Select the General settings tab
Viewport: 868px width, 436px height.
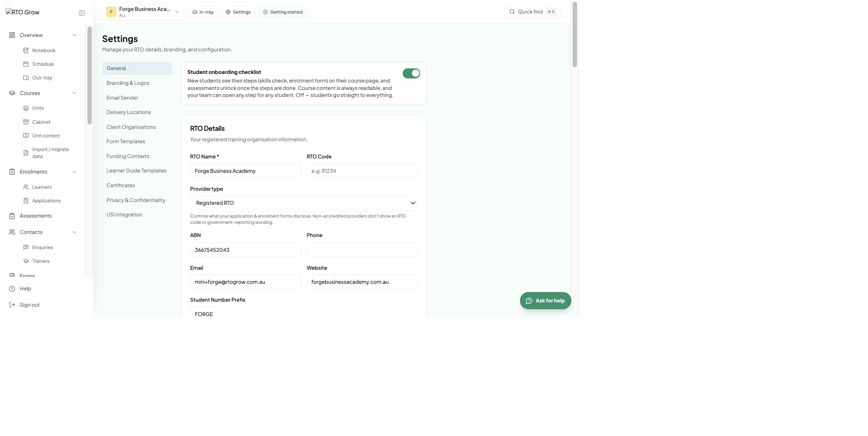[137, 69]
